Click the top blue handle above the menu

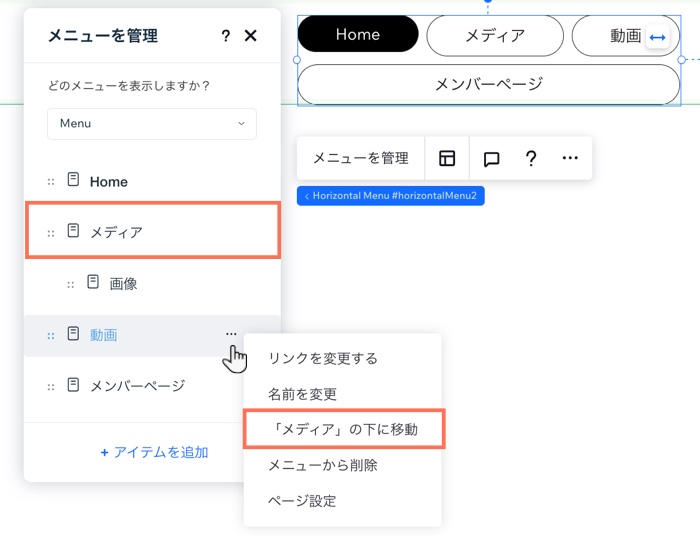point(488,1)
